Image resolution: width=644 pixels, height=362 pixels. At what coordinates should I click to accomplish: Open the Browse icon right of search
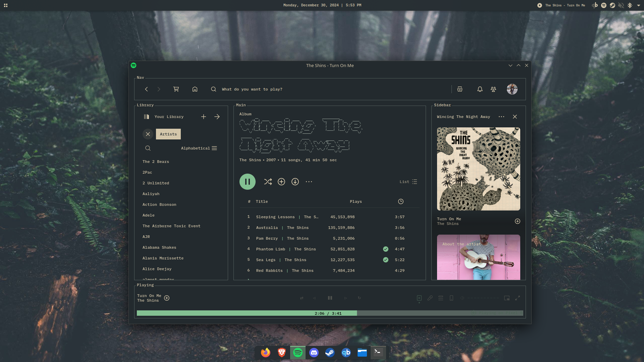[460, 89]
